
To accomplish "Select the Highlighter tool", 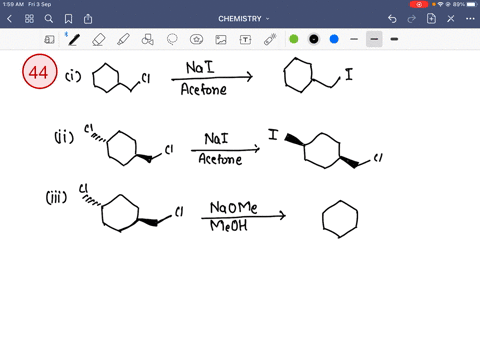I will (123, 39).
